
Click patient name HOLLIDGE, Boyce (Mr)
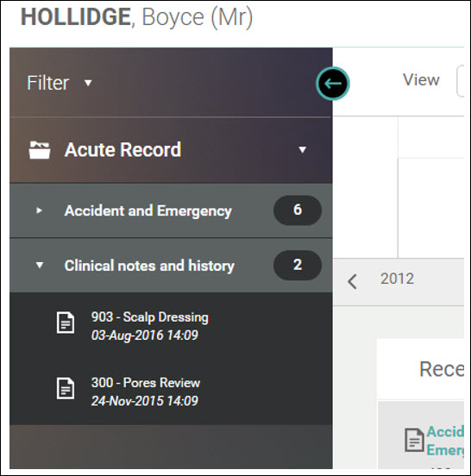click(x=136, y=17)
